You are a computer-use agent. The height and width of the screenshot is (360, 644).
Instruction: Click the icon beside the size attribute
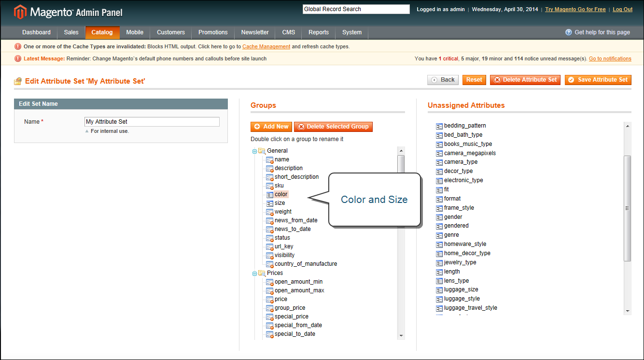coord(270,203)
